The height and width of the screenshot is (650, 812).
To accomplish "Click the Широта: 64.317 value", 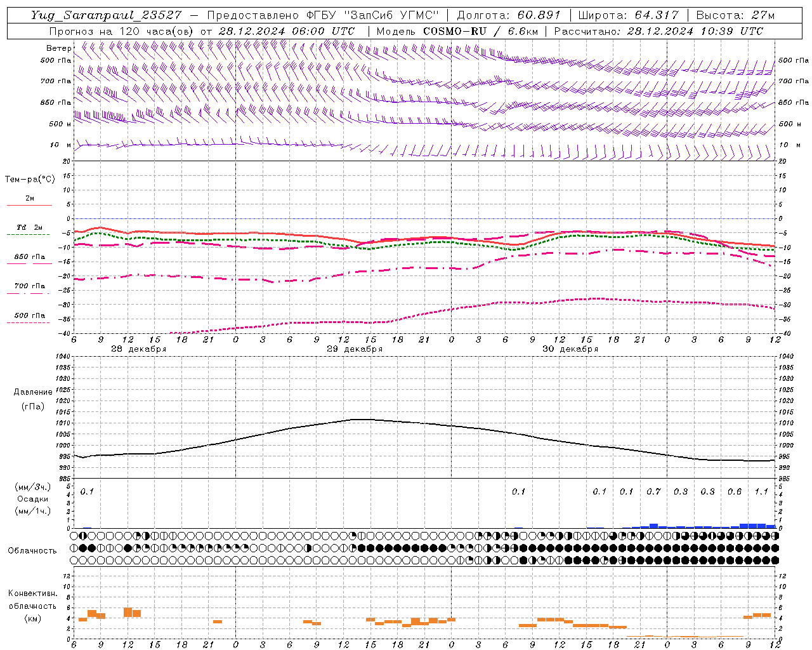I will click(x=628, y=15).
